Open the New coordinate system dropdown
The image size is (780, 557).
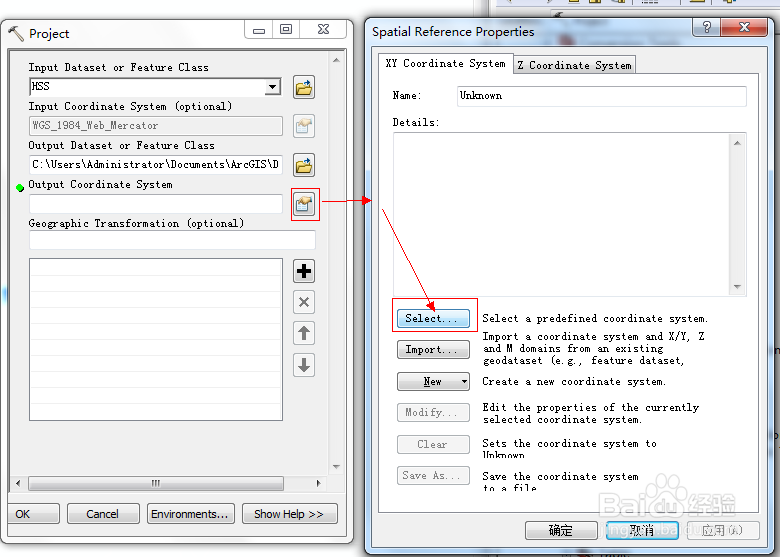coord(464,381)
